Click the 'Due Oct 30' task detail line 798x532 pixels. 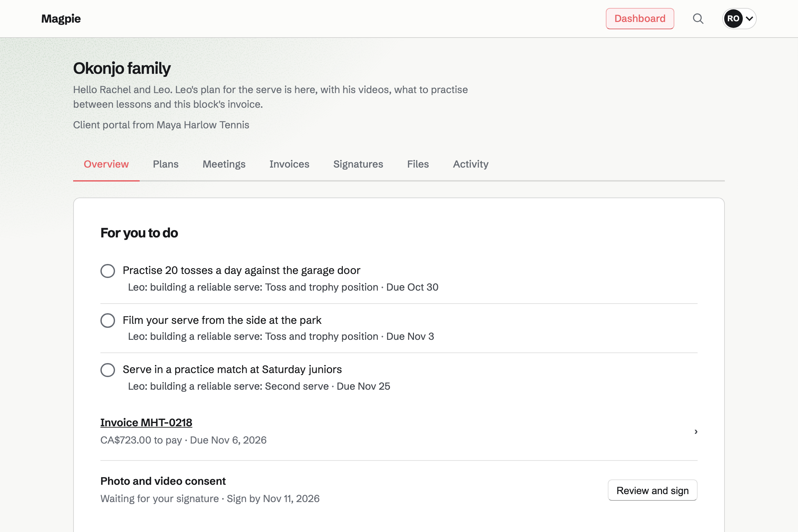click(283, 287)
